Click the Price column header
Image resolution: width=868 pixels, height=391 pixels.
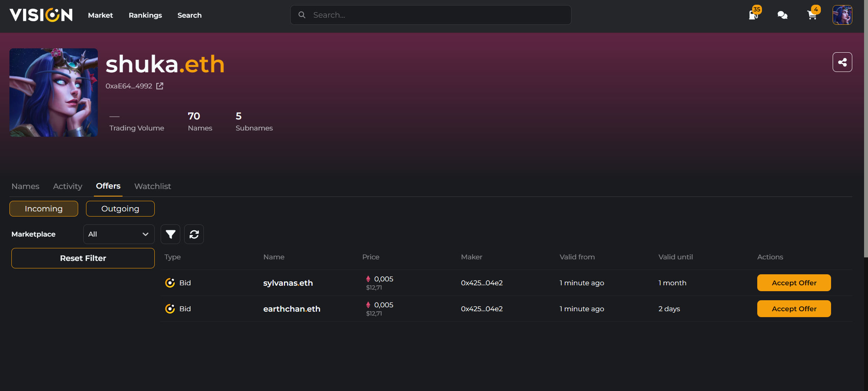point(371,257)
